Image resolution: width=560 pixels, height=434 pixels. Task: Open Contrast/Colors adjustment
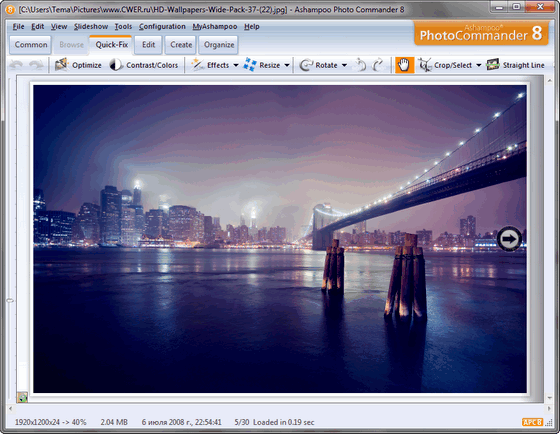tap(144, 65)
